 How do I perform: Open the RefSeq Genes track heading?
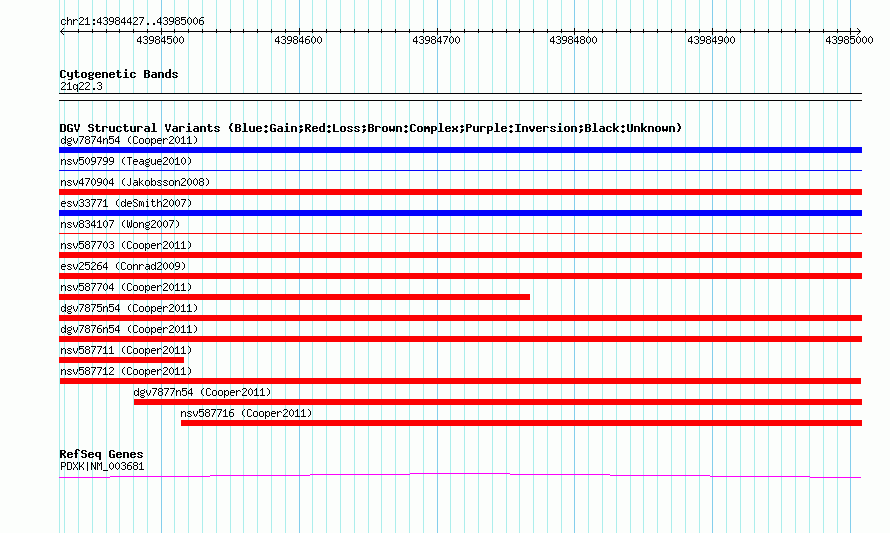(x=101, y=454)
